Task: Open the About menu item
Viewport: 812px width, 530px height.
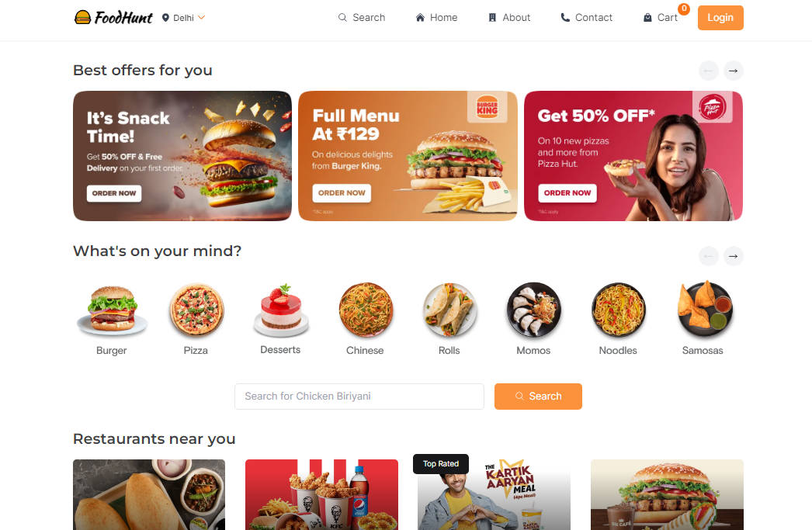Action: point(509,18)
